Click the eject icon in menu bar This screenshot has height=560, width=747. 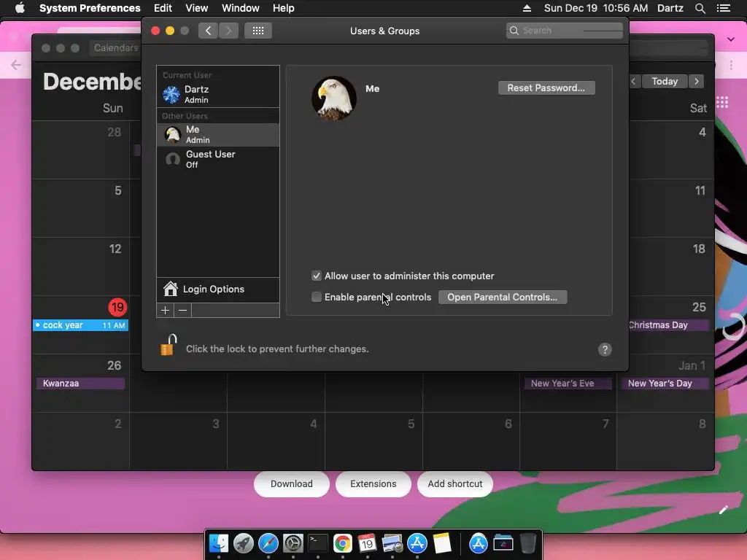pos(527,8)
